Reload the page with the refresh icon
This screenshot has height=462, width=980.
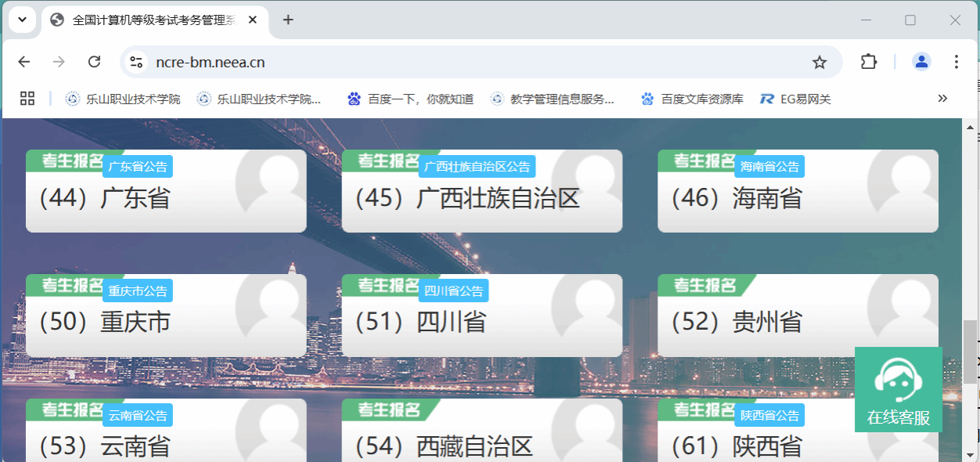click(94, 62)
